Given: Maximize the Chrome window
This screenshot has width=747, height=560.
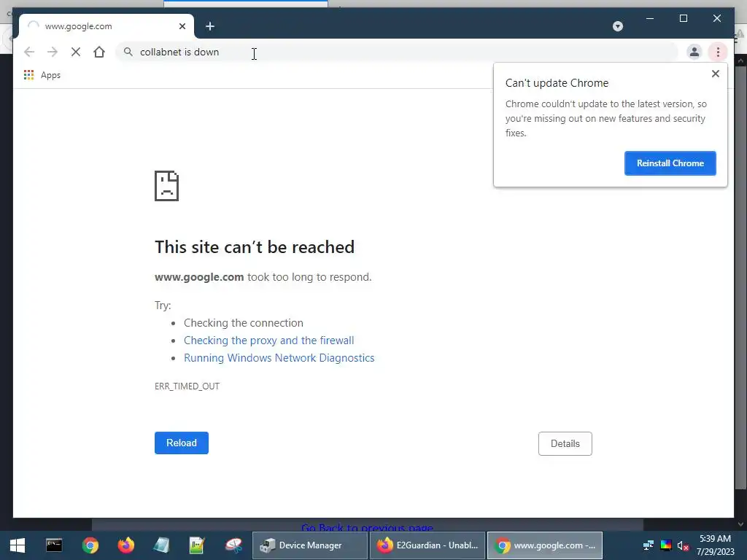Looking at the screenshot, I should (x=683, y=18).
